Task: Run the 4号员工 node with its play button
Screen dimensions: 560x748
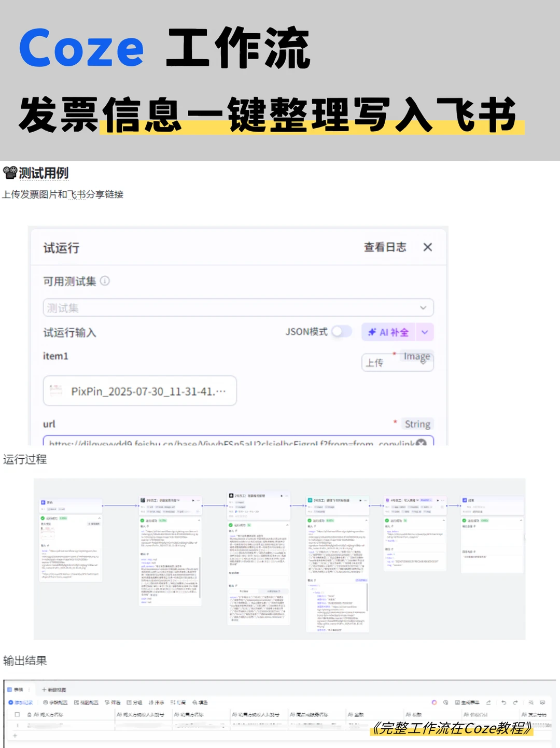Action: click(x=438, y=500)
